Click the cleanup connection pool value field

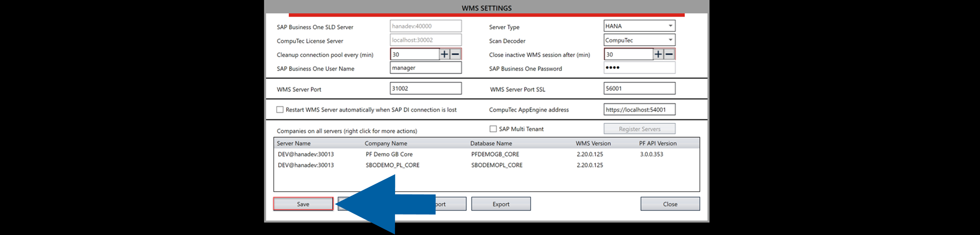pos(415,54)
